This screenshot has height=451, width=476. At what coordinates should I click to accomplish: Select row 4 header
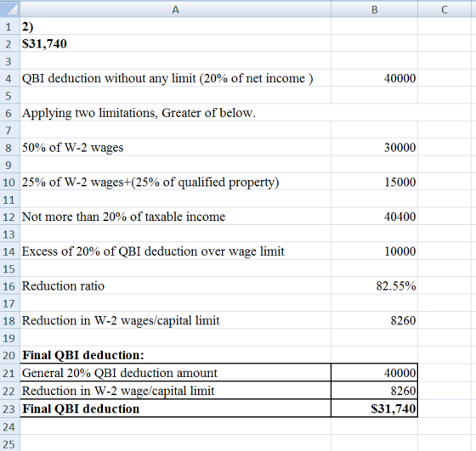point(10,78)
